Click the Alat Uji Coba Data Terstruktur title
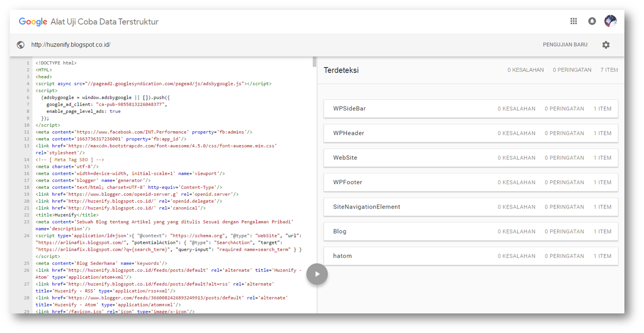This screenshot has height=333, width=644. point(105,21)
